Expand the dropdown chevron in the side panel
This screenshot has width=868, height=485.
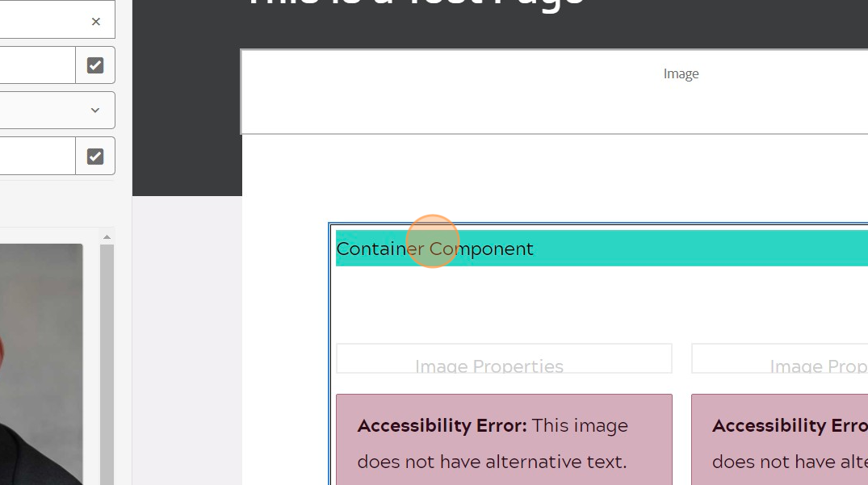click(x=95, y=111)
